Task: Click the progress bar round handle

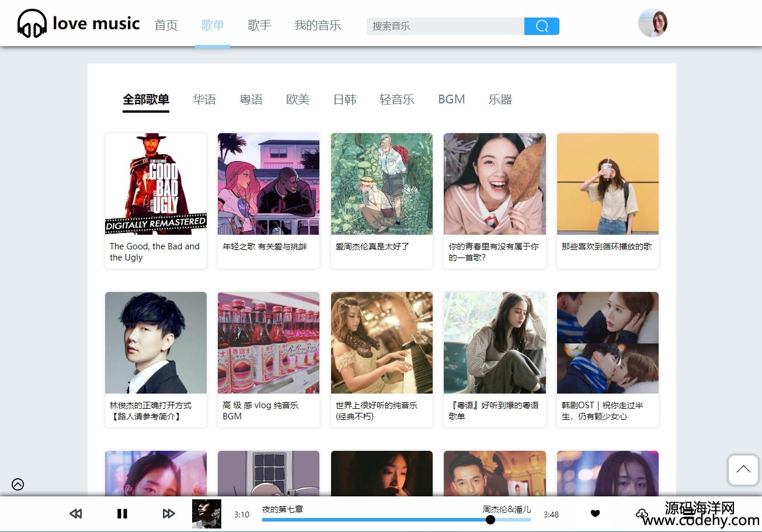Action: [x=490, y=520]
